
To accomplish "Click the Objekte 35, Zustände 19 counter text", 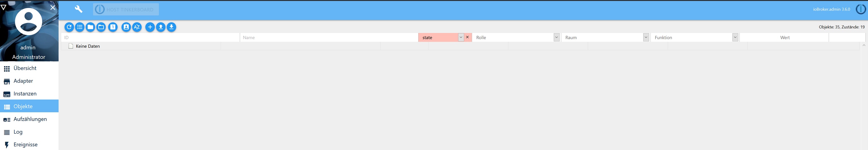I will 842,27.
